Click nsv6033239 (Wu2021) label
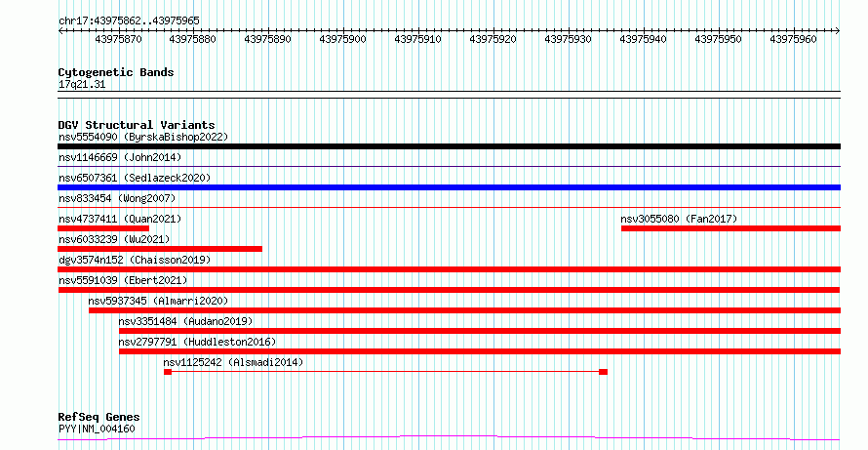 pyautogui.click(x=114, y=239)
